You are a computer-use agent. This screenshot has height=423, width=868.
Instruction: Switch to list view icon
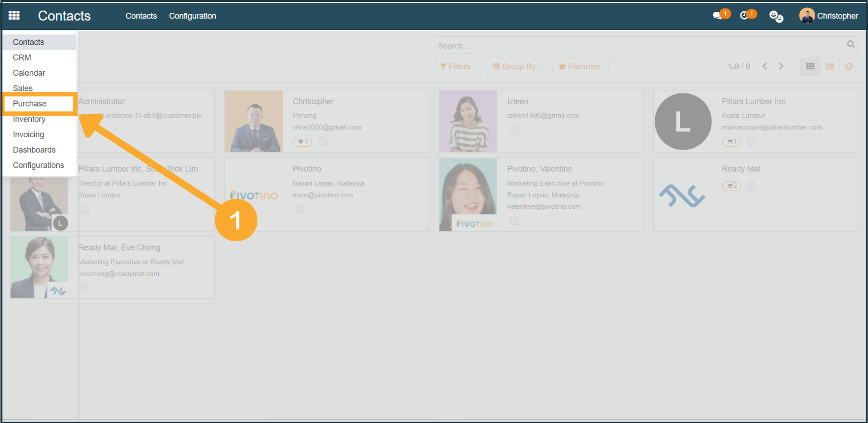tap(829, 67)
